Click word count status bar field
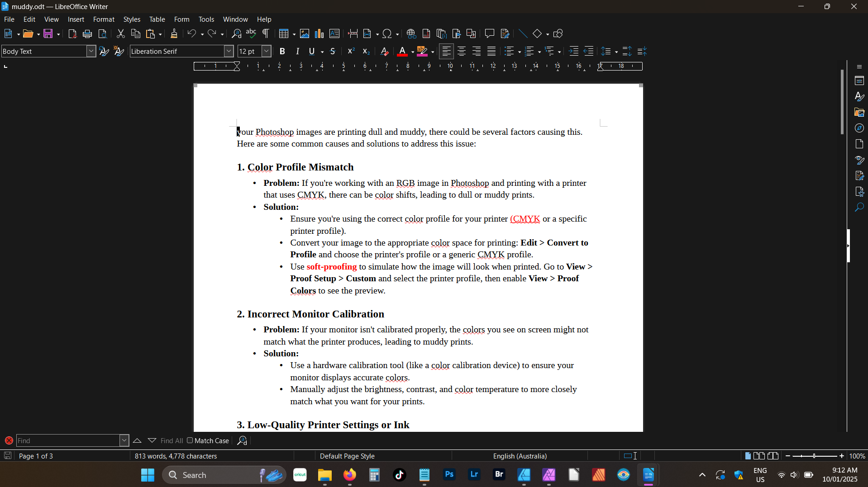 coord(176,456)
